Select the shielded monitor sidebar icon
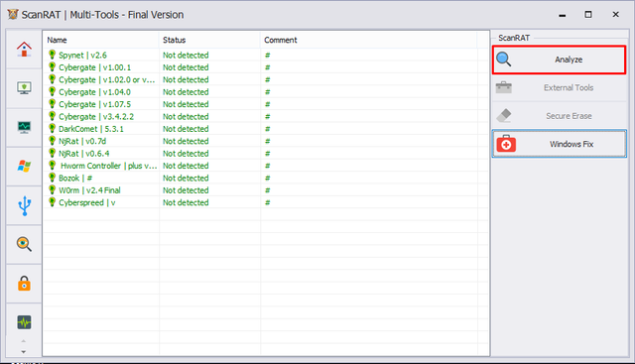The height and width of the screenshot is (364, 635). coord(24,88)
